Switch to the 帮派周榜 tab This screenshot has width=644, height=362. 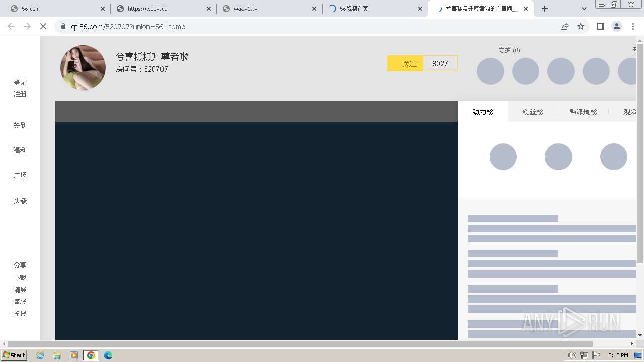583,112
